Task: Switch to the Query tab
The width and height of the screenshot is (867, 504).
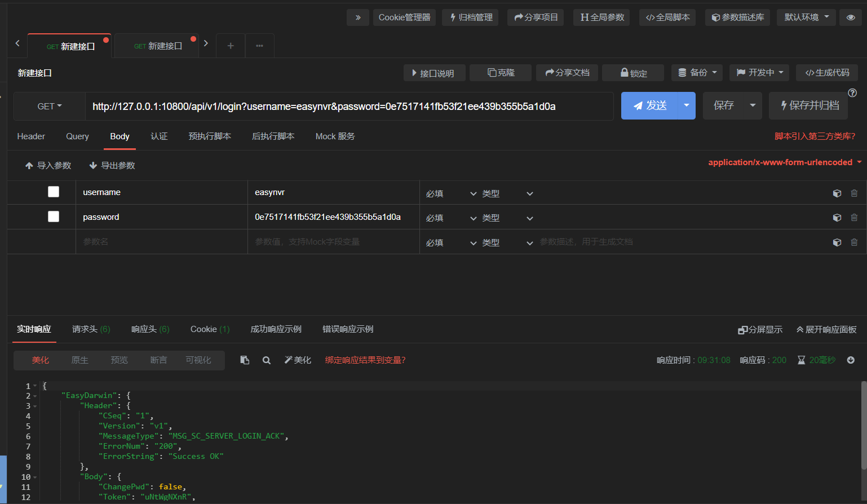Action: point(77,136)
